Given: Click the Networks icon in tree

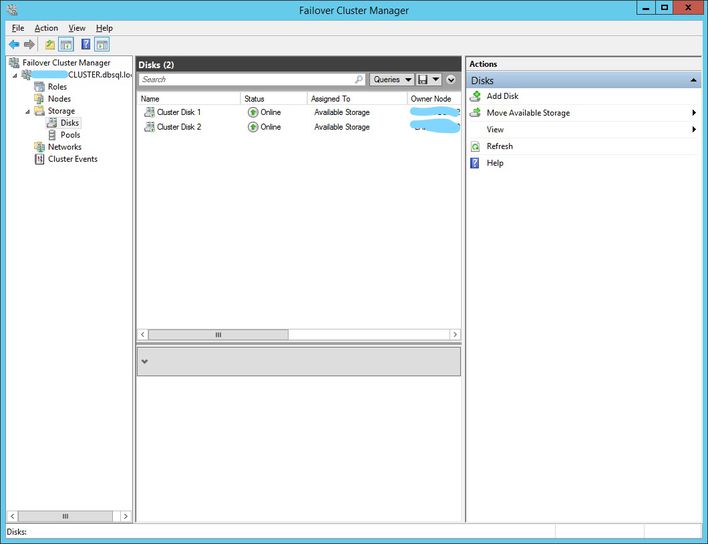Looking at the screenshot, I should click(39, 147).
